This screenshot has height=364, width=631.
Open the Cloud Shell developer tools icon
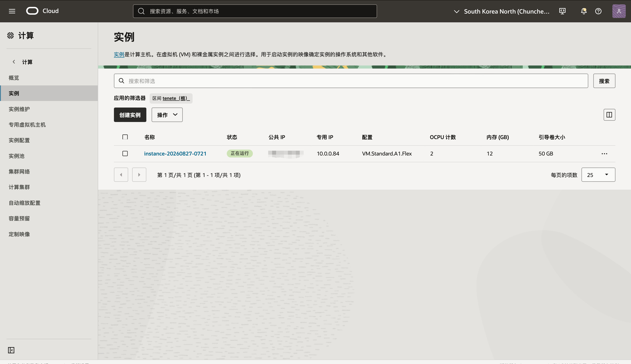(562, 11)
